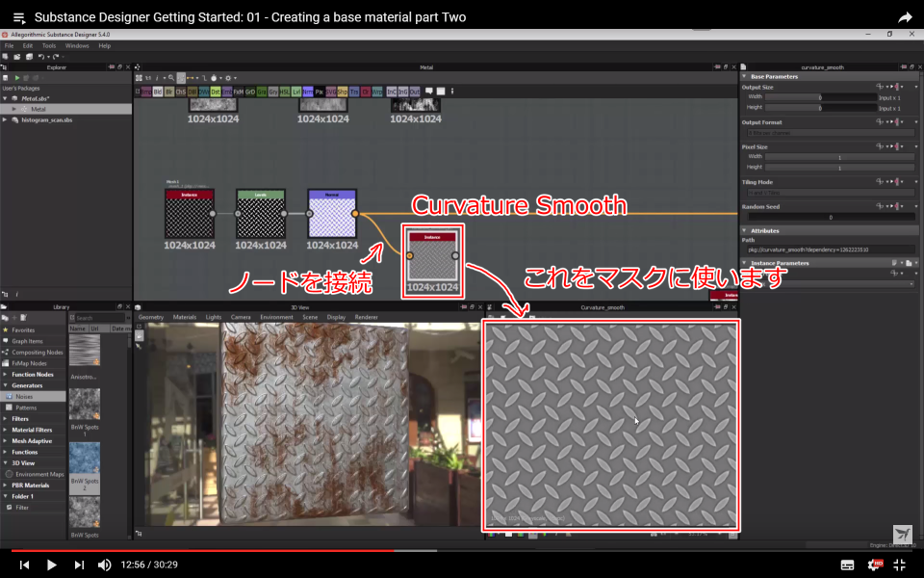Add a Gradient Map (Gra) node
924x578 pixels.
(x=262, y=92)
